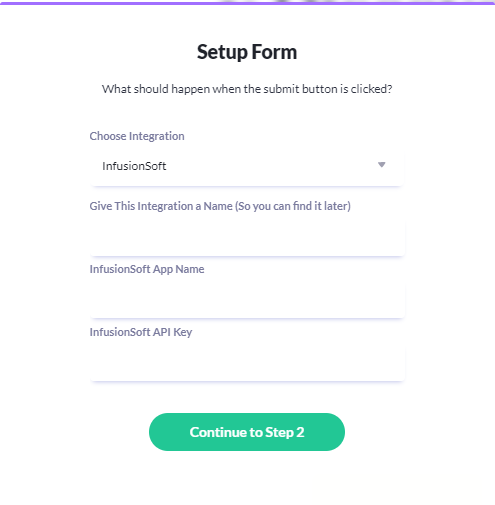Click the word Step 2 on the green button
The width and height of the screenshot is (495, 505).
click(x=285, y=432)
